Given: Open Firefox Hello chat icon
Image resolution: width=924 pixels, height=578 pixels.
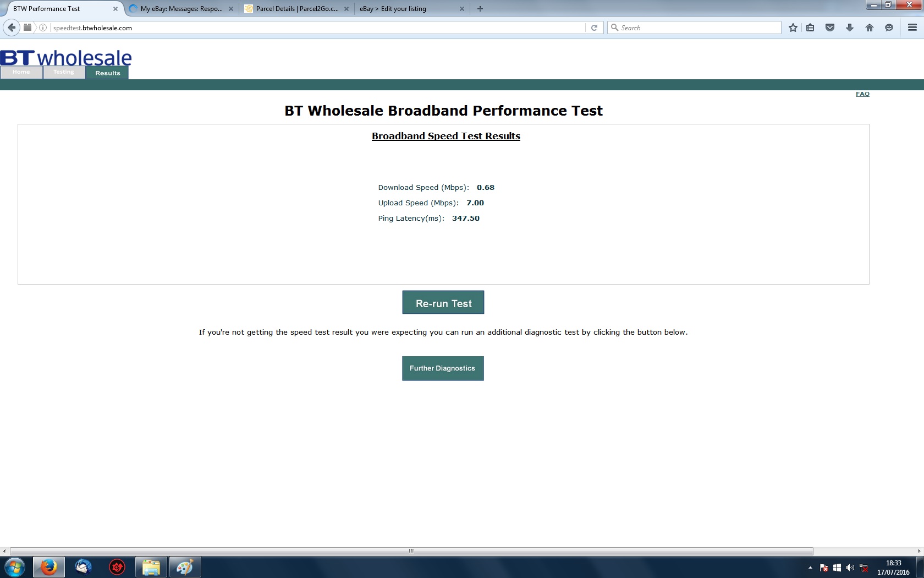Looking at the screenshot, I should [889, 28].
